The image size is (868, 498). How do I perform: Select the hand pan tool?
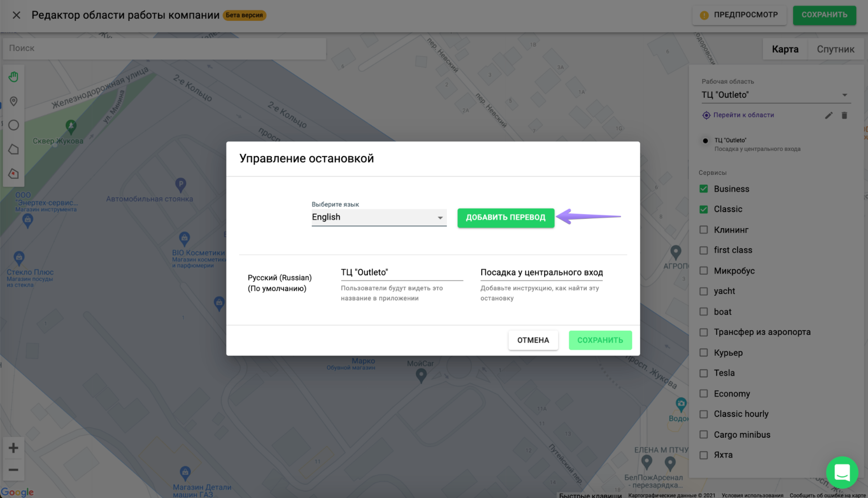coord(13,77)
